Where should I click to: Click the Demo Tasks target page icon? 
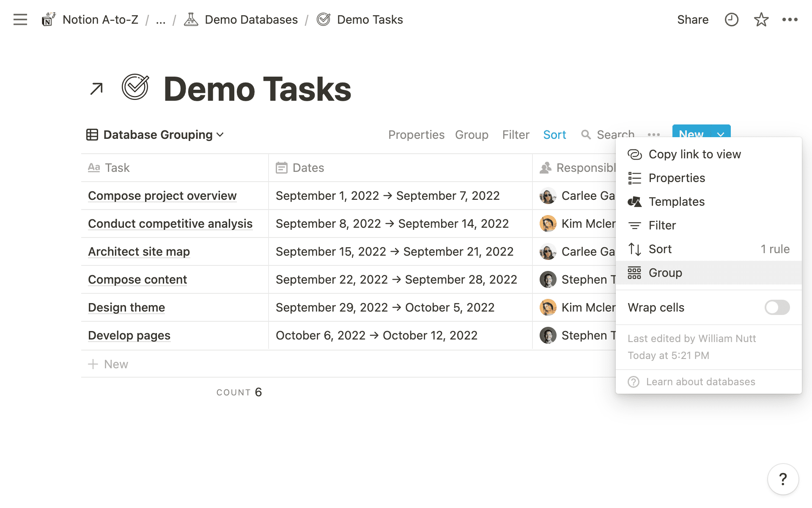point(135,87)
